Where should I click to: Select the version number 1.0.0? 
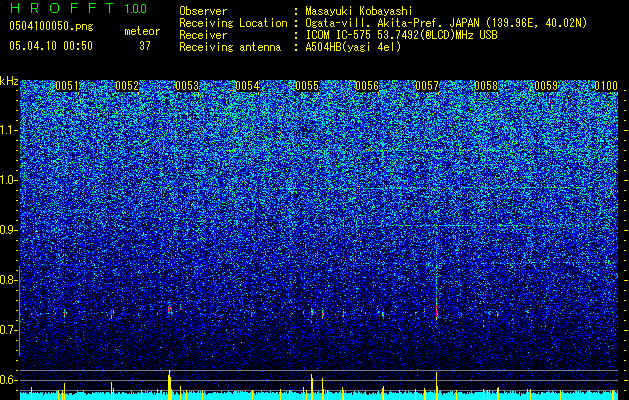135,9
